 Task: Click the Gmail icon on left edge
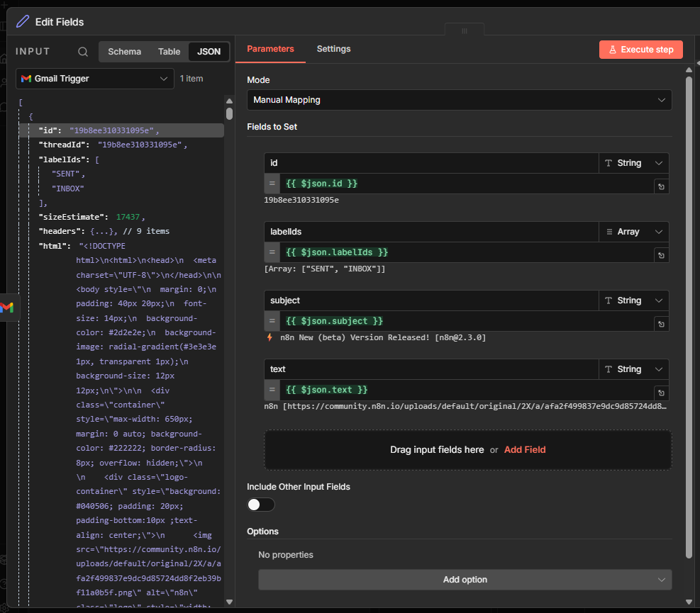click(x=7, y=307)
